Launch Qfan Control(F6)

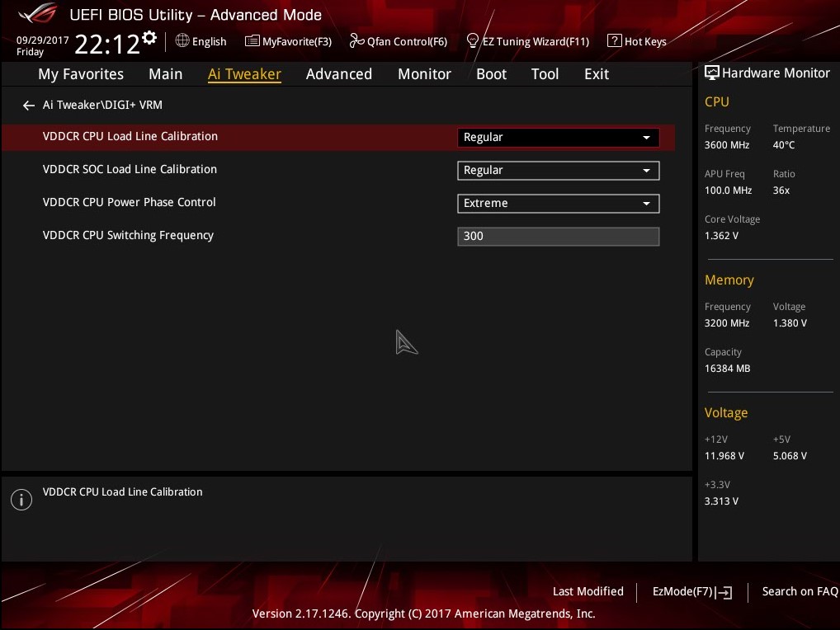pos(398,41)
